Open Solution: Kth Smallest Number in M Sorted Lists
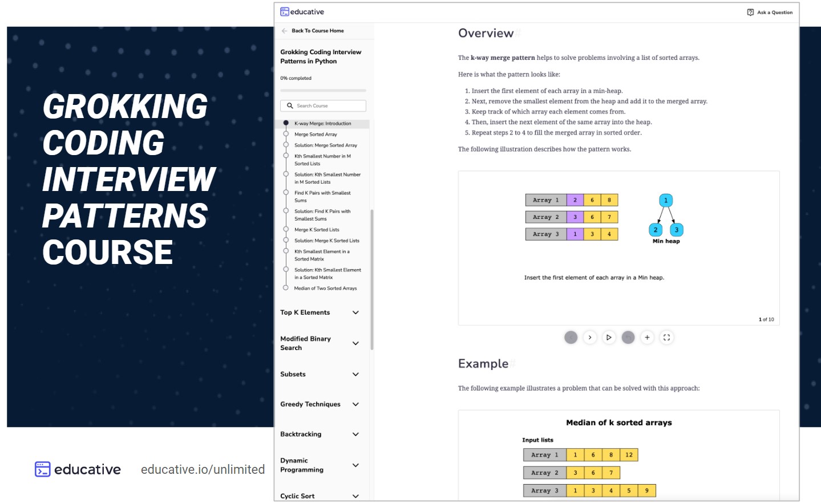This screenshot has height=504, width=821. pyautogui.click(x=327, y=178)
